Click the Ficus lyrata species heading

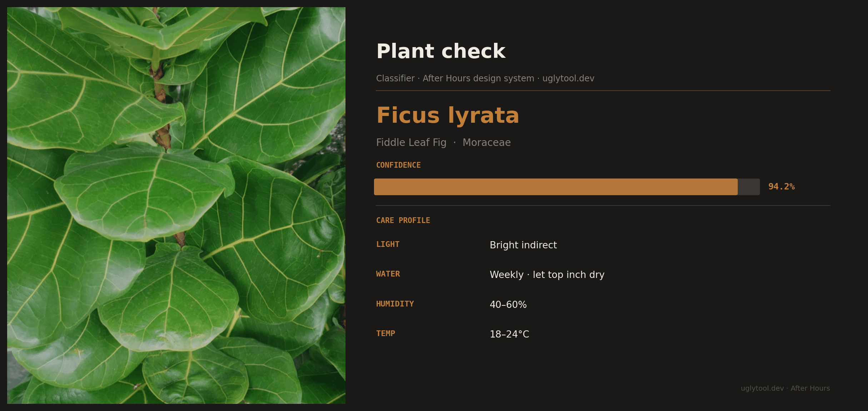pos(447,115)
